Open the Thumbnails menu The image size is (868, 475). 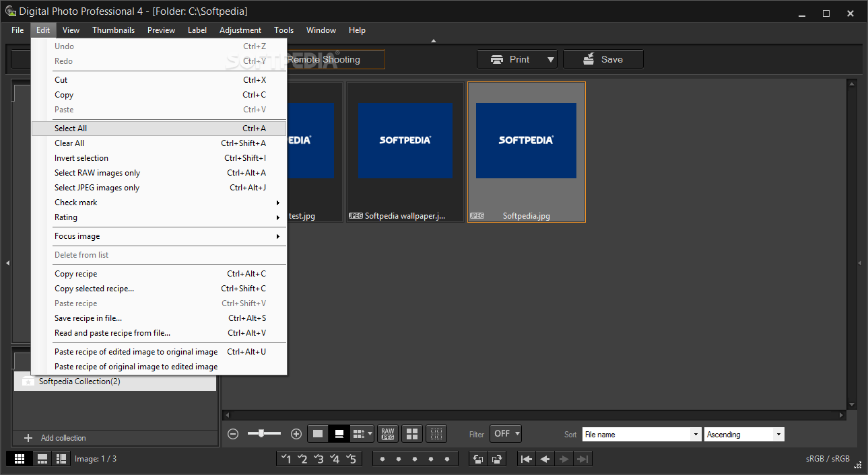[113, 30]
